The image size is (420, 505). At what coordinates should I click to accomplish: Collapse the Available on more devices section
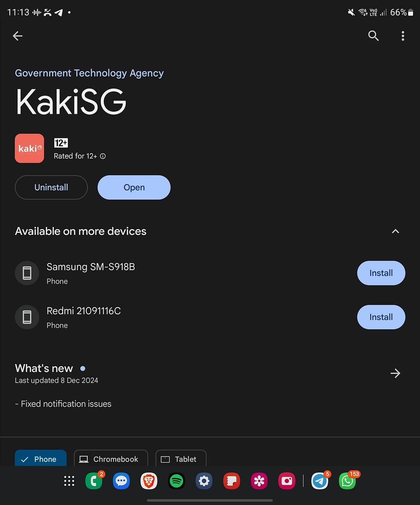tap(395, 231)
